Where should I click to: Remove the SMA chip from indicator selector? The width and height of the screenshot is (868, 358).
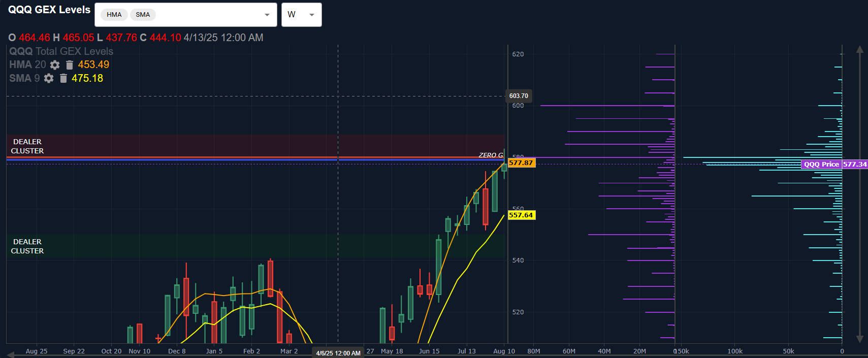pos(143,15)
